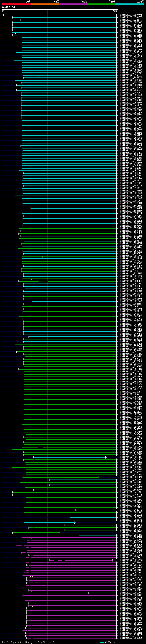Select label UniRef100_A5DZ08
Viewport: 146px width, 644px height.
131,299
